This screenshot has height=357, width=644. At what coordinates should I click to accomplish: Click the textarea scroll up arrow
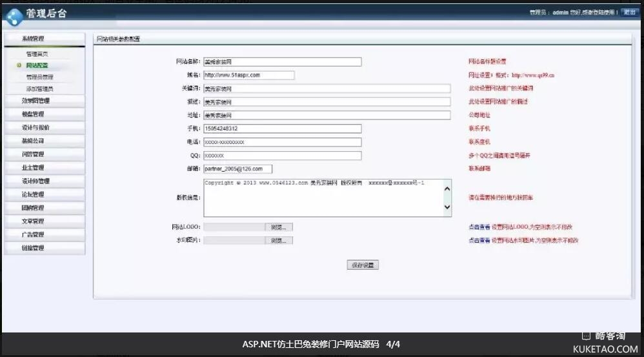[447, 189]
